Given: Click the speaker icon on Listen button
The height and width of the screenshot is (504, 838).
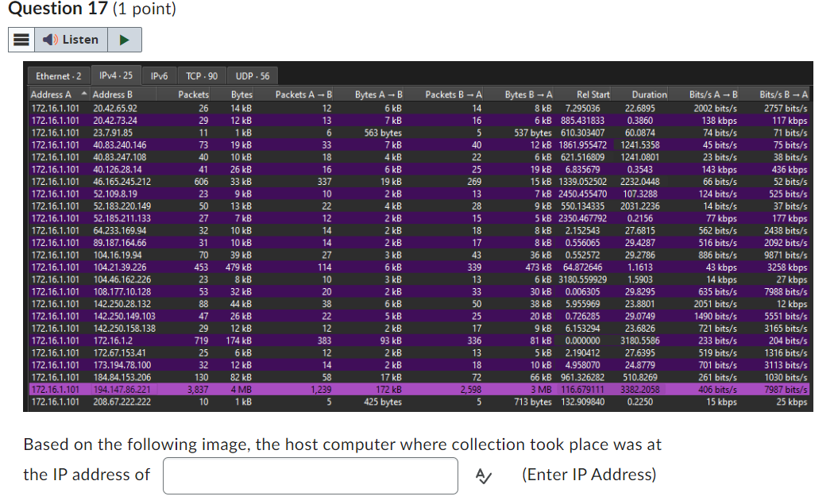Looking at the screenshot, I should point(48,40).
